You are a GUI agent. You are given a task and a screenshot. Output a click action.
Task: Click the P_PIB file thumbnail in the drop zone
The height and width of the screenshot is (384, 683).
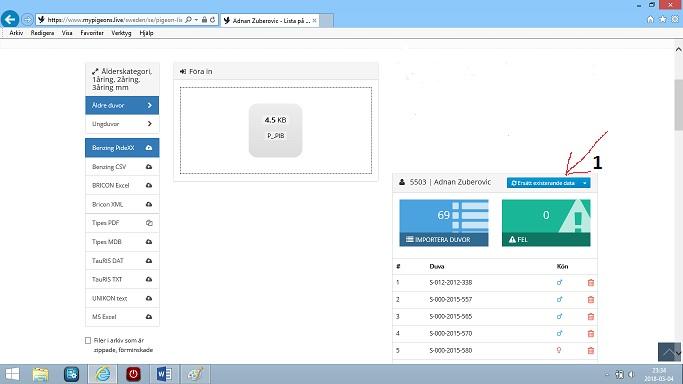(x=275, y=130)
